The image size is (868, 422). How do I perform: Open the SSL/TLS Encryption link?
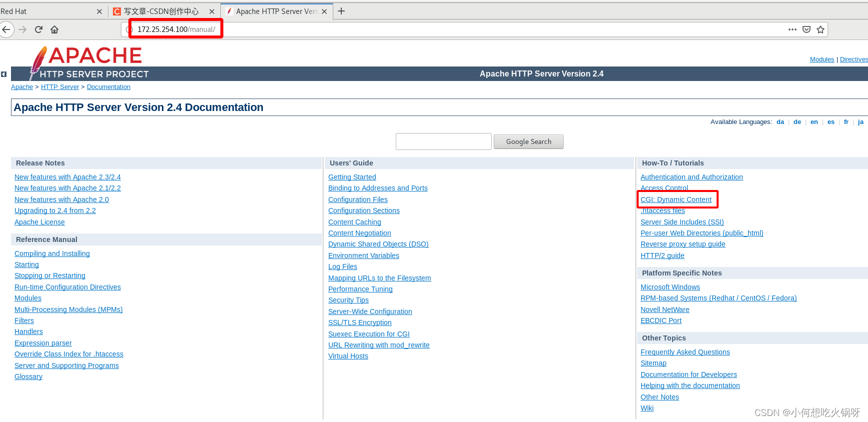[x=360, y=322]
